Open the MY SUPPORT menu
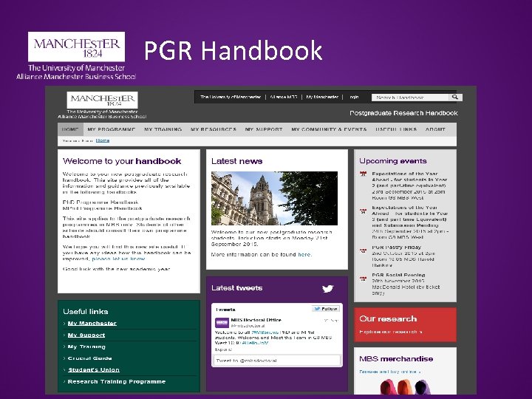532x399 pixels. point(264,129)
